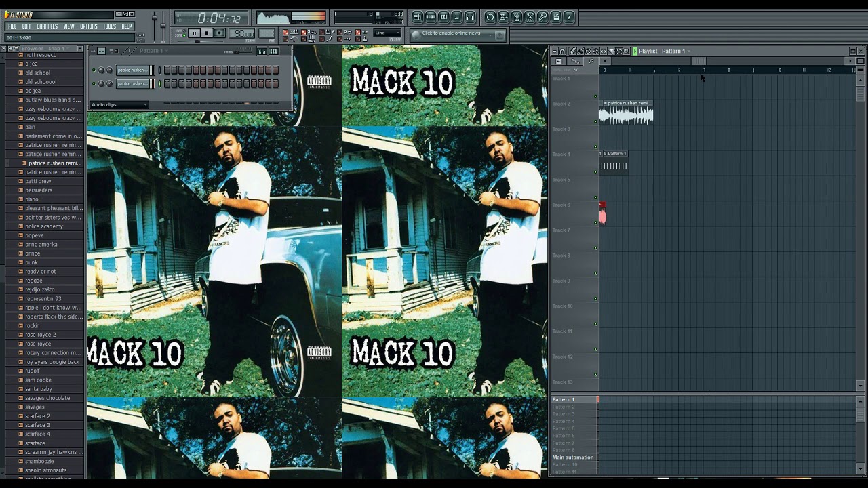868x488 pixels.
Task: Toggle mute LED of second patrice rushen channel
Action: [x=94, y=83]
